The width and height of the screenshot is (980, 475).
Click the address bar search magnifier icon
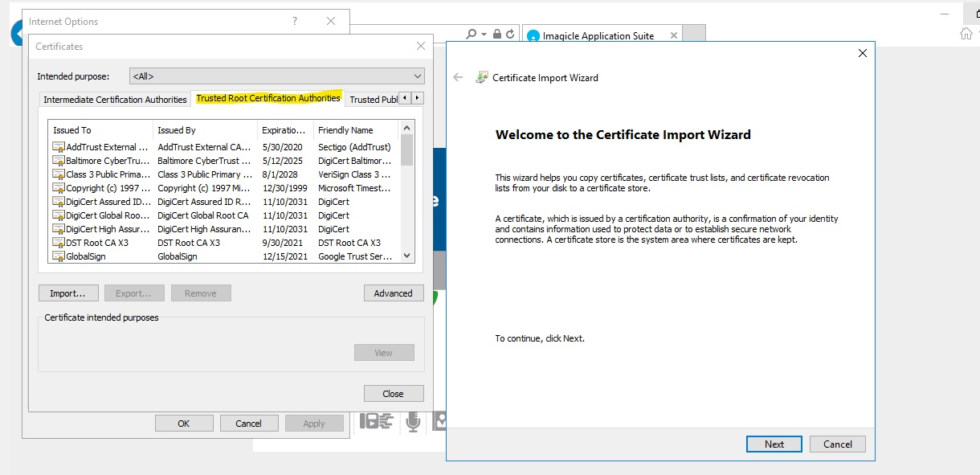tap(472, 35)
